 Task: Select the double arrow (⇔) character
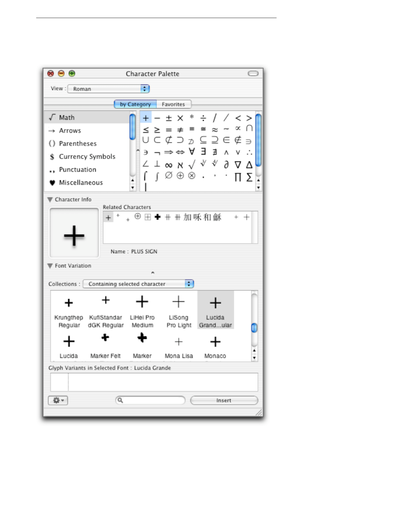[x=180, y=152]
